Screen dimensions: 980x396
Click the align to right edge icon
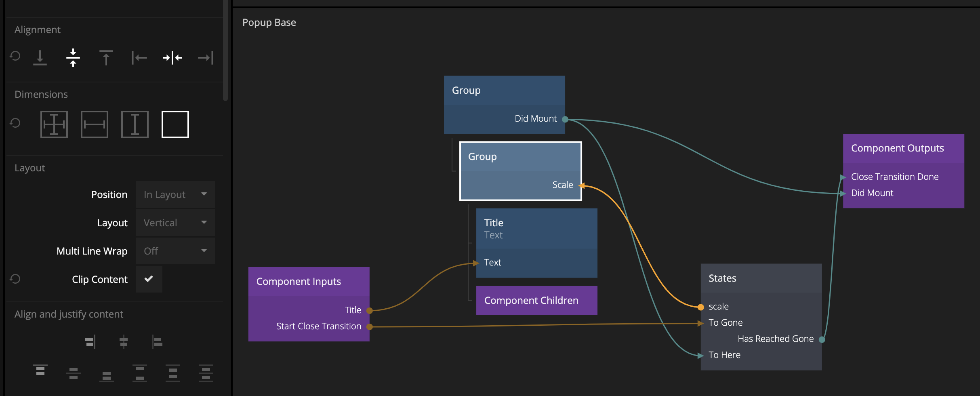pos(206,58)
